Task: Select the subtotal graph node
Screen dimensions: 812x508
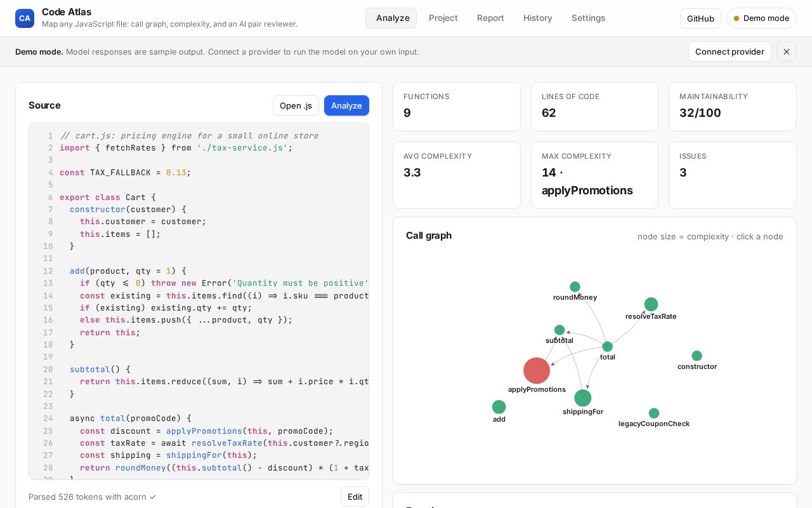Action: coord(560,330)
